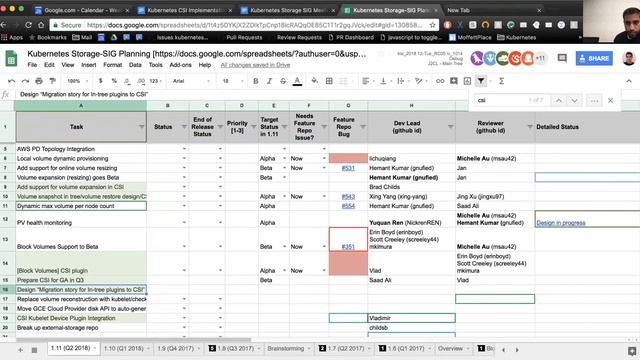This screenshot has width=640, height=360.
Task: Add a new sheet with the plus button
Action: pos(20,350)
